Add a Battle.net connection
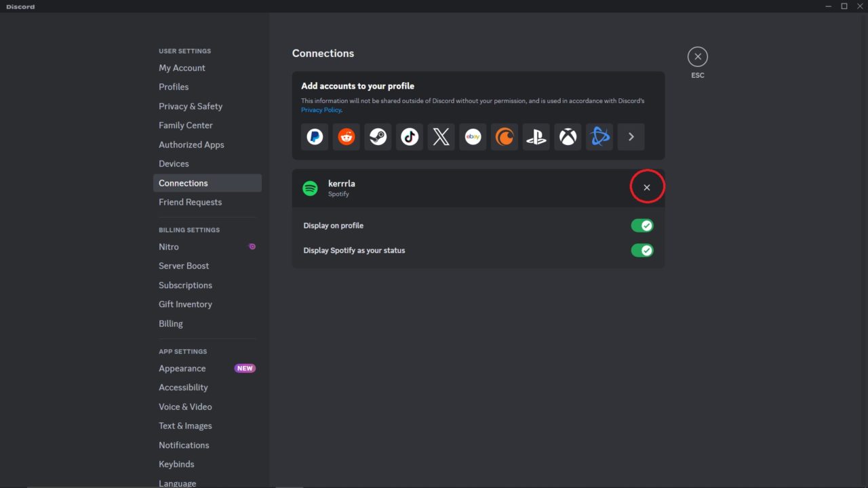 (x=599, y=136)
